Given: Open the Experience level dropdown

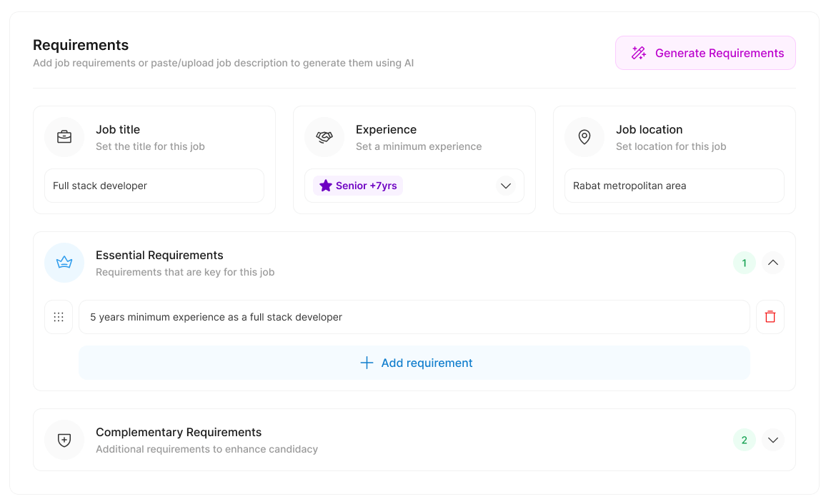Looking at the screenshot, I should pyautogui.click(x=506, y=186).
